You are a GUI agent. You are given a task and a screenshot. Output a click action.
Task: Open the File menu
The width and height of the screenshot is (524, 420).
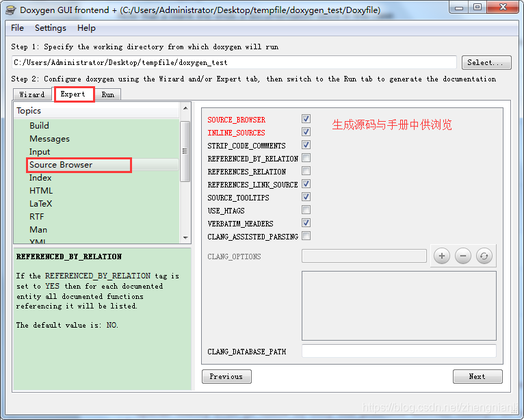[17, 28]
